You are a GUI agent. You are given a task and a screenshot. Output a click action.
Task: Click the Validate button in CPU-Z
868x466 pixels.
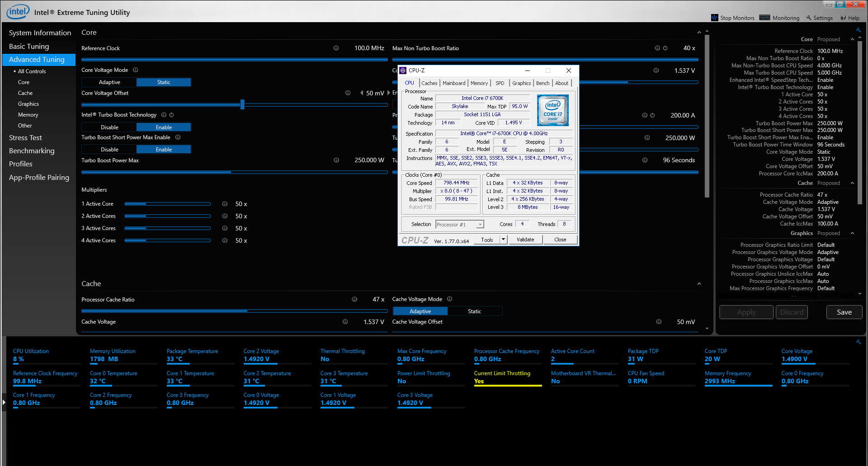coord(525,240)
